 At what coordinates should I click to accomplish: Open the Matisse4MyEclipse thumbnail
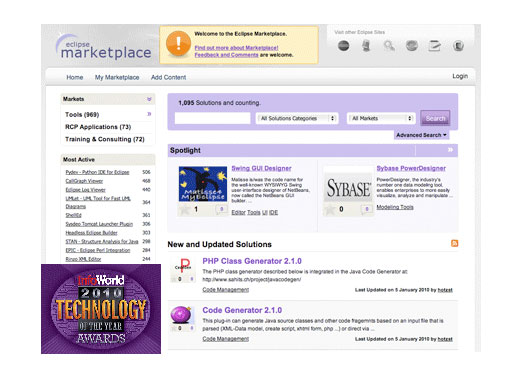click(x=203, y=184)
